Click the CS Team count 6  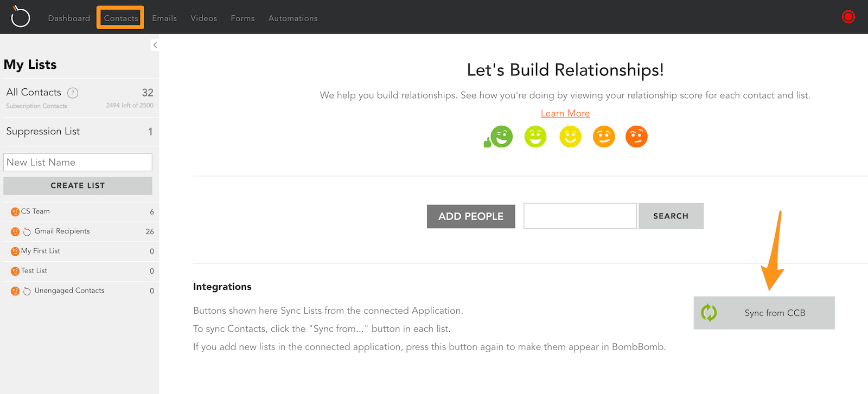click(x=152, y=212)
